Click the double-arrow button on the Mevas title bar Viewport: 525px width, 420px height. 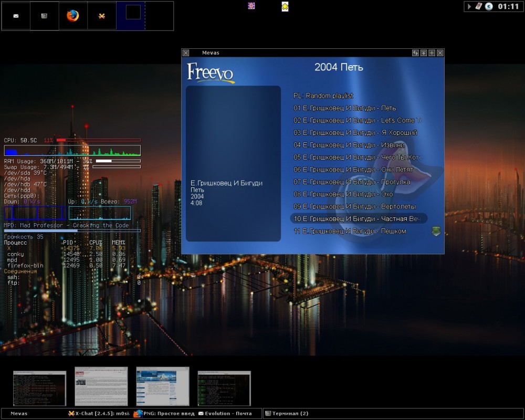(415, 53)
